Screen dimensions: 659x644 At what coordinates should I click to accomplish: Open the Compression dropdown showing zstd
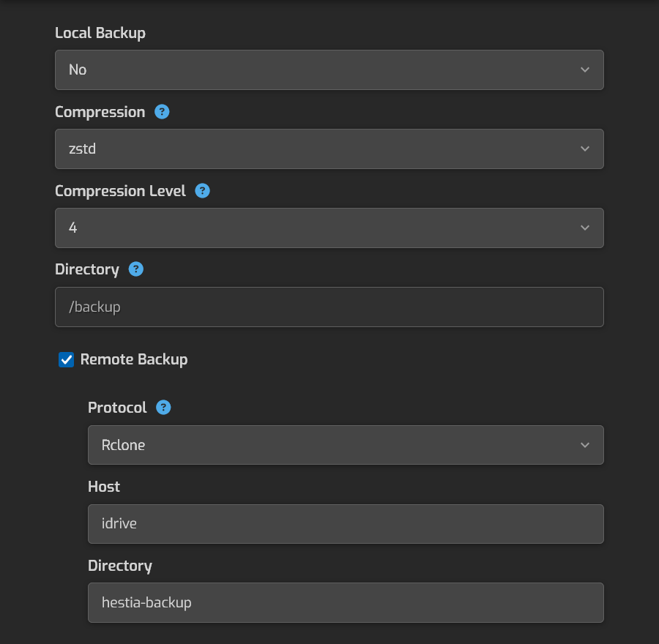[329, 149]
